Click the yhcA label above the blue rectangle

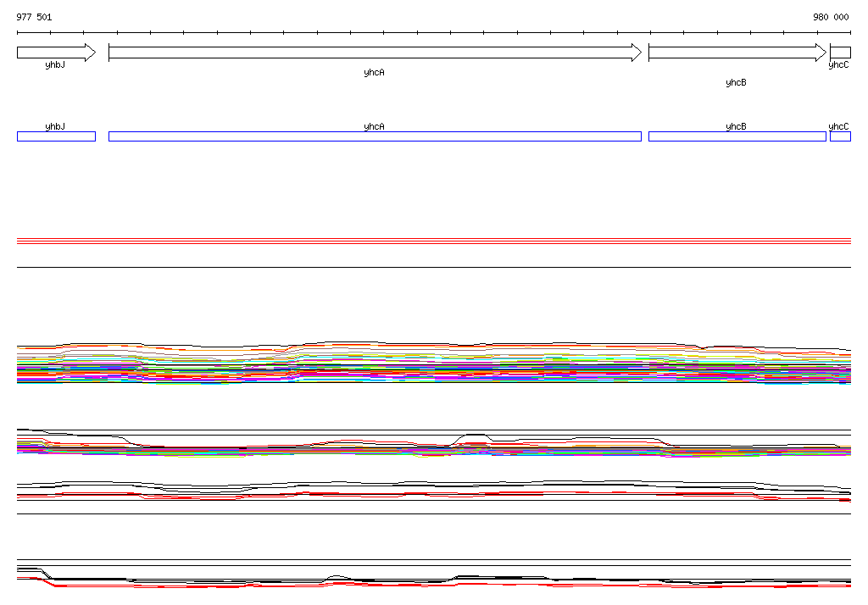point(374,126)
